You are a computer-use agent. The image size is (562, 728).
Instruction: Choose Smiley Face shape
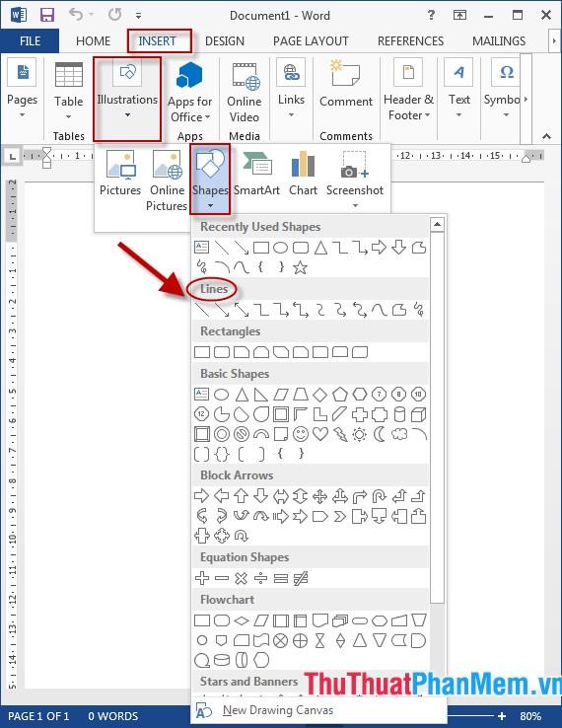(301, 435)
